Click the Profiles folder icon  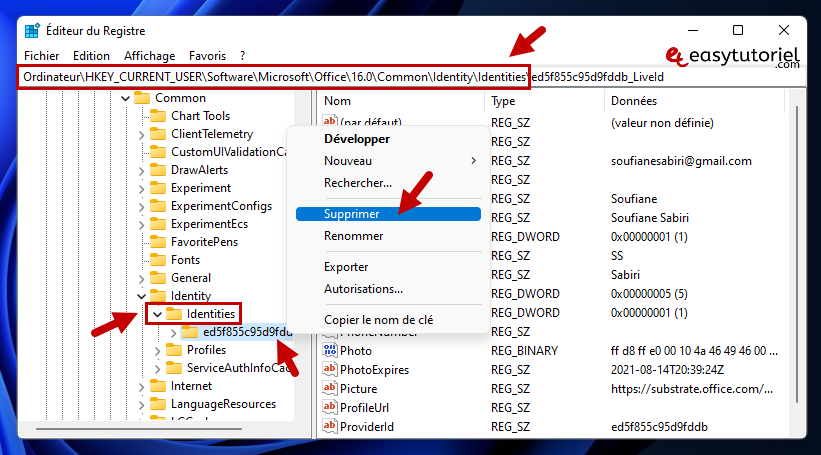[174, 350]
